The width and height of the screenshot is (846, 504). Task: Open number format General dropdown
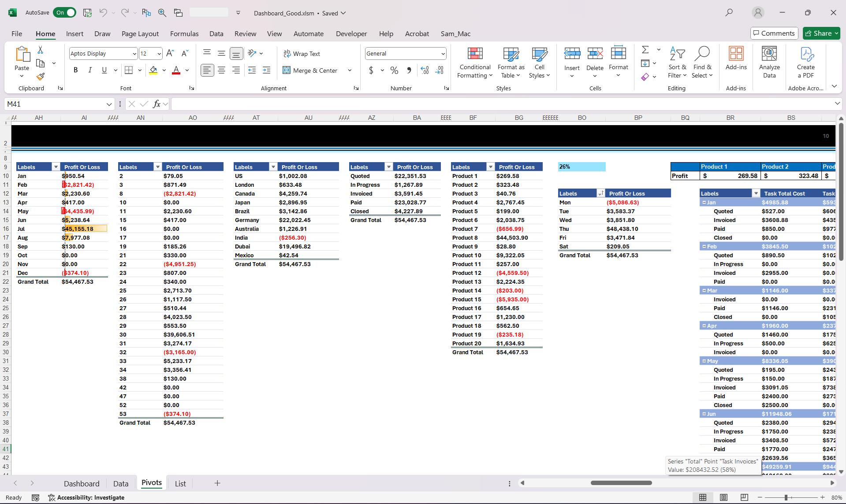pyautogui.click(x=443, y=54)
